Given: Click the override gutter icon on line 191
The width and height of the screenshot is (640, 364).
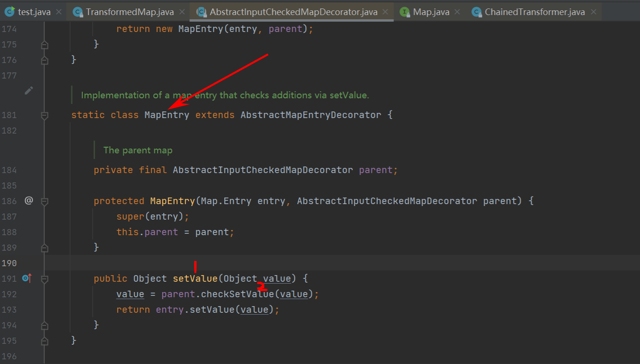Looking at the screenshot, I should (x=27, y=278).
